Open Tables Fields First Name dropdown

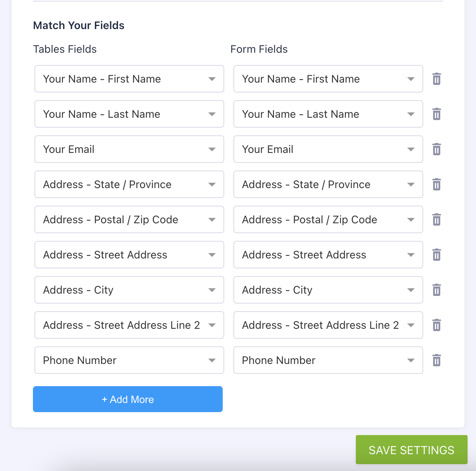129,79
